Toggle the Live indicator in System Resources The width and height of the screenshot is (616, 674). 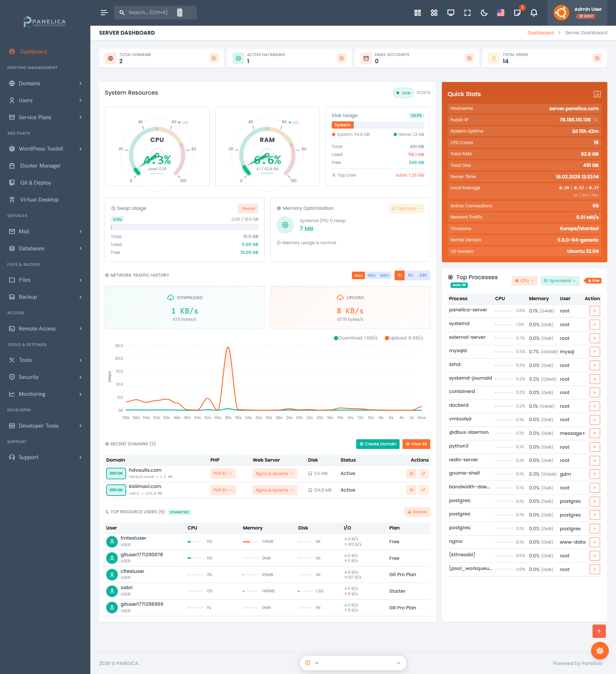tap(403, 93)
